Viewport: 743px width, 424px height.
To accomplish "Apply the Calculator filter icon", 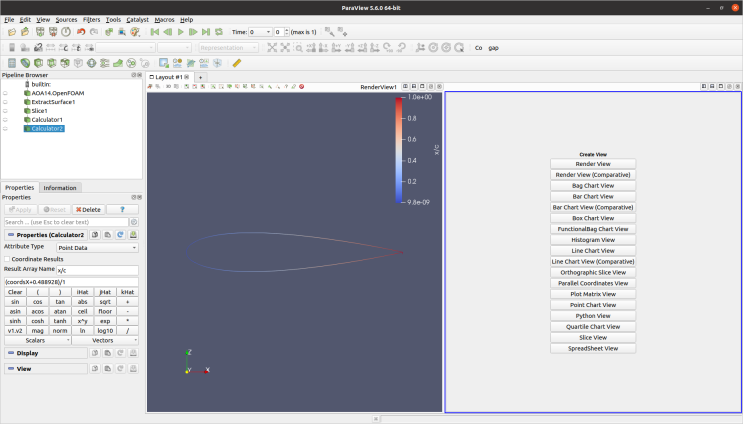I will coord(12,63).
